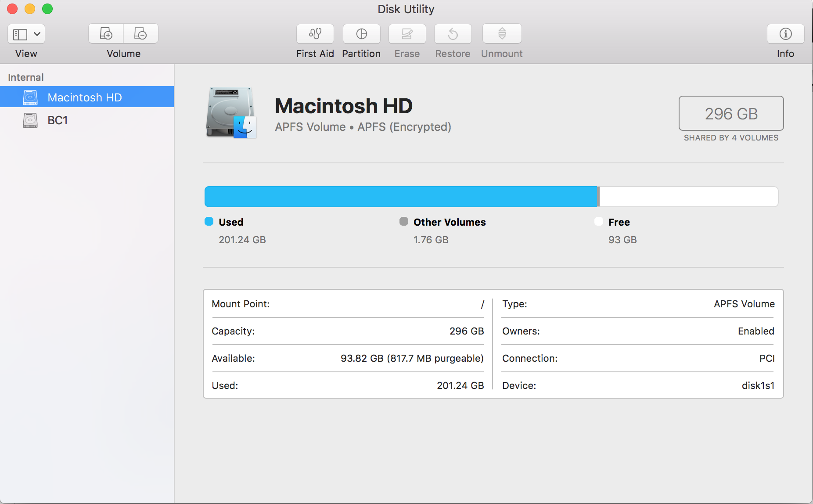This screenshot has width=813, height=504.
Task: Open the Info inspector
Action: coord(785,34)
